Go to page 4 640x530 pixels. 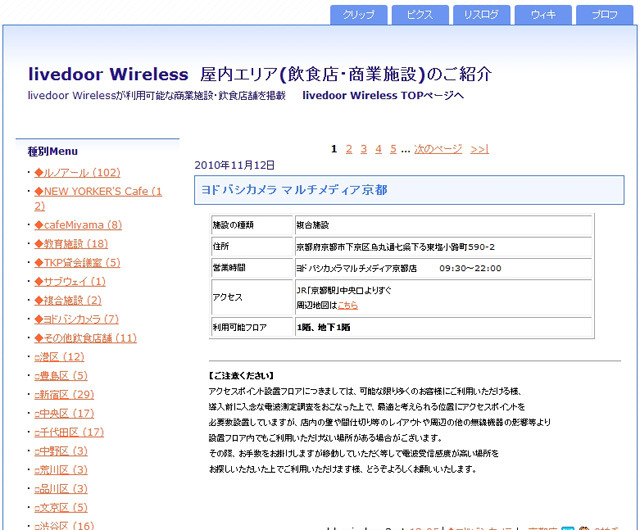tap(378, 149)
